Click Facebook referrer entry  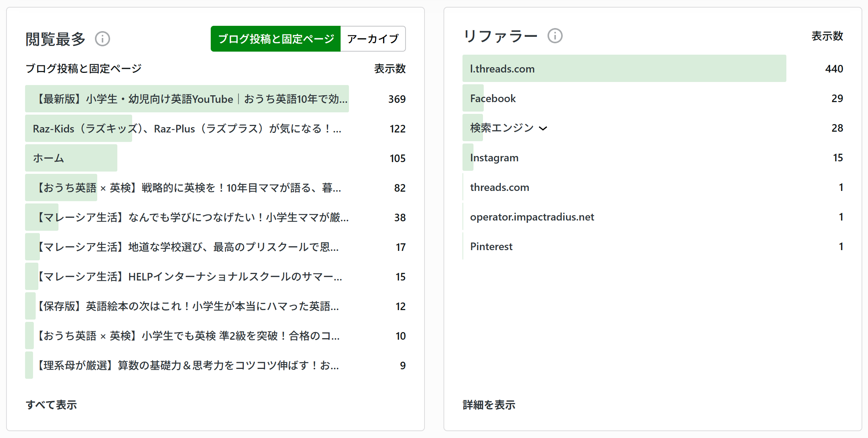492,99
